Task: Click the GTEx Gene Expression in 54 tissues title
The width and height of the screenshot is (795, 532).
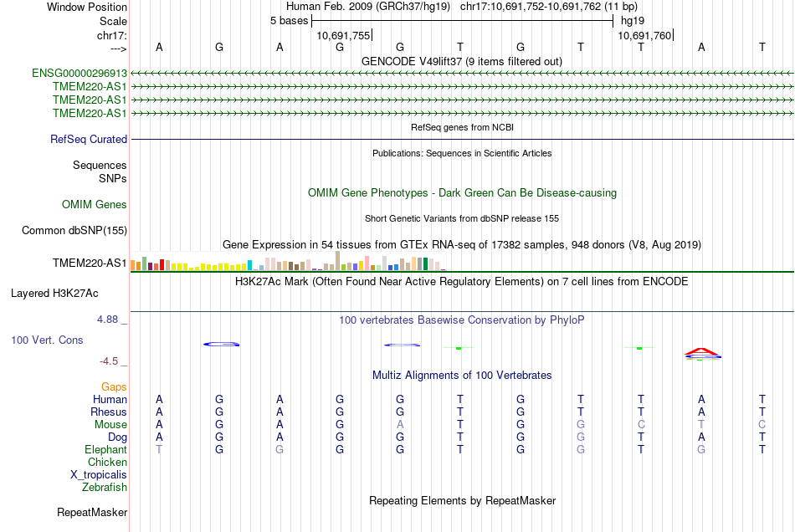Action: click(462, 245)
